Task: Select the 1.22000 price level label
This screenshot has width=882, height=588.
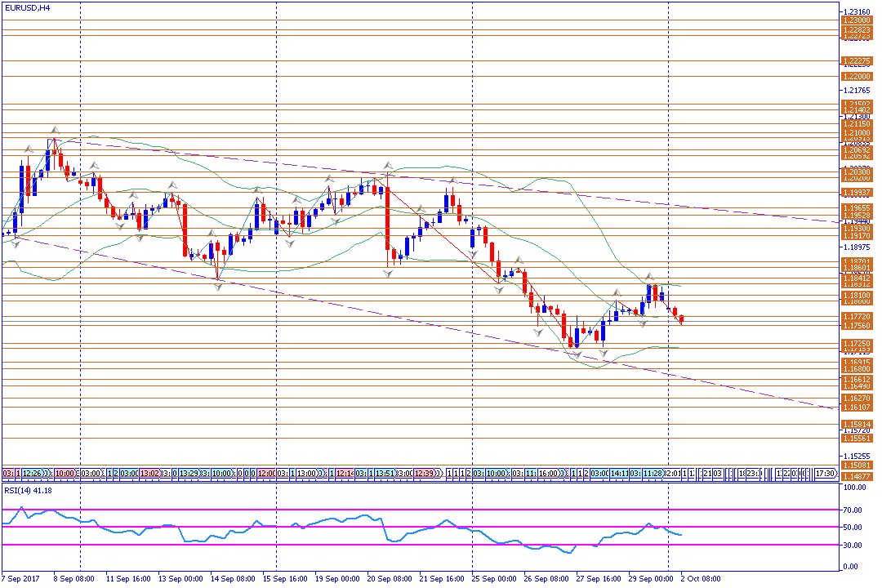Action: point(857,77)
